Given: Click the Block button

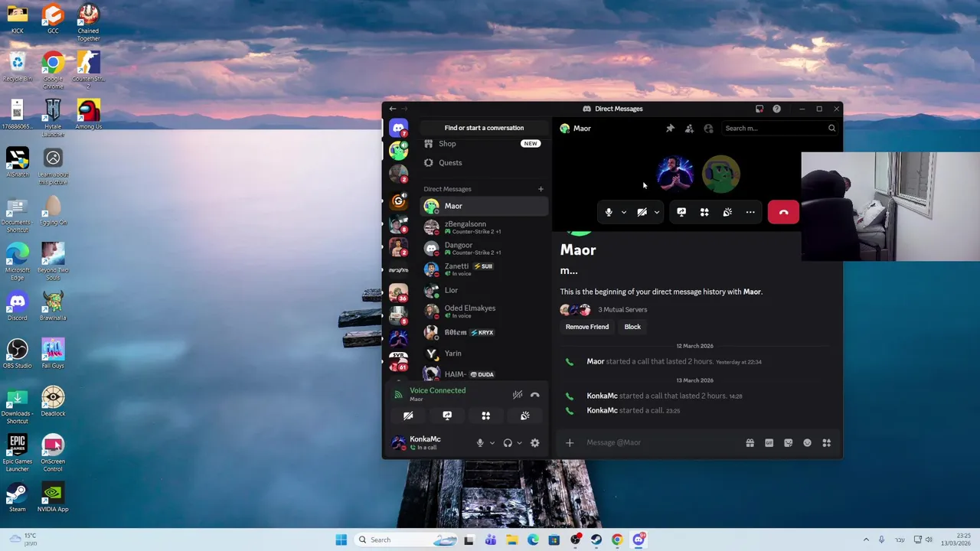Looking at the screenshot, I should click(x=632, y=327).
